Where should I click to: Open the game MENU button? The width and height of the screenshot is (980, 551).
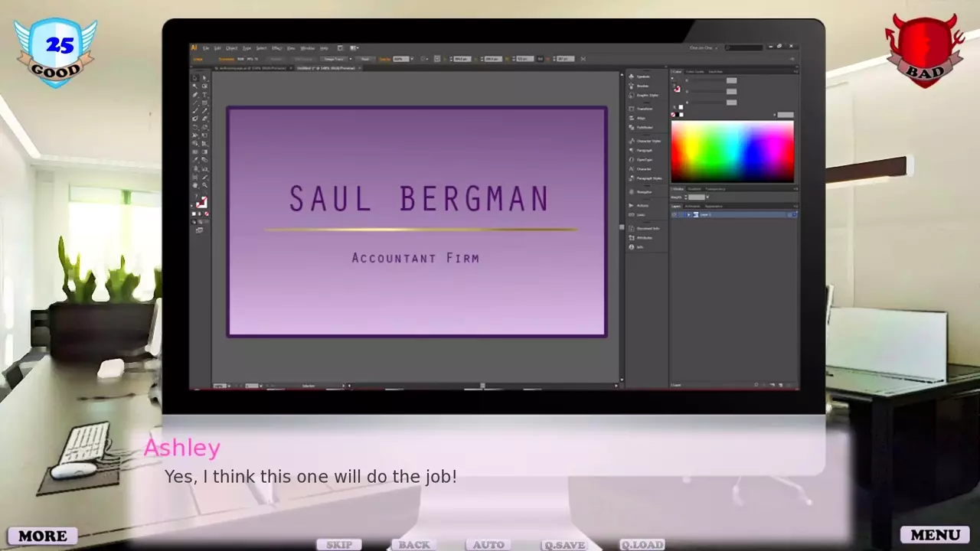[935, 535]
